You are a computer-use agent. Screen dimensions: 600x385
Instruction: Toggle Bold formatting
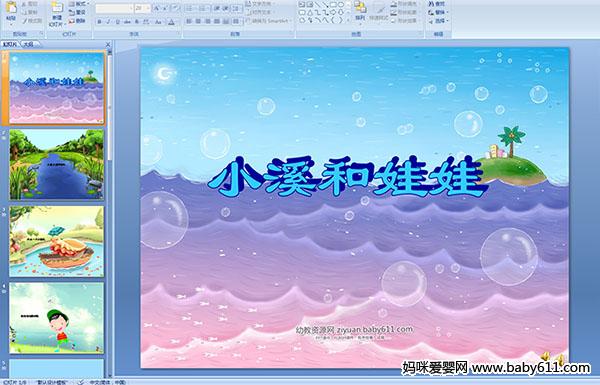click(99, 22)
